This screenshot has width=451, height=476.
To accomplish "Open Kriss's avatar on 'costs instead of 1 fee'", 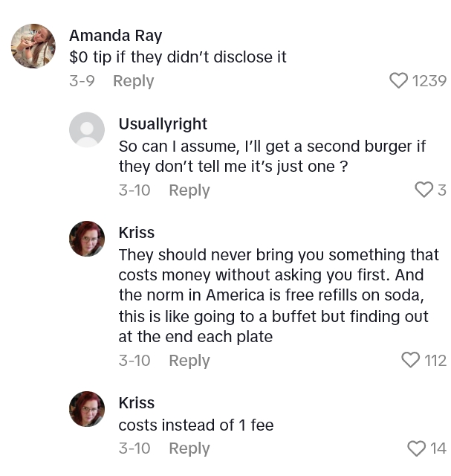I will [87, 409].
